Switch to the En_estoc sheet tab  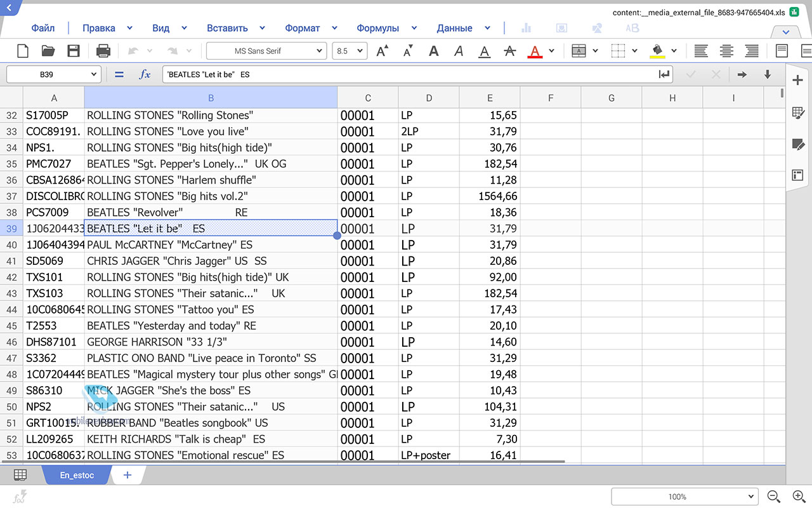tap(77, 475)
